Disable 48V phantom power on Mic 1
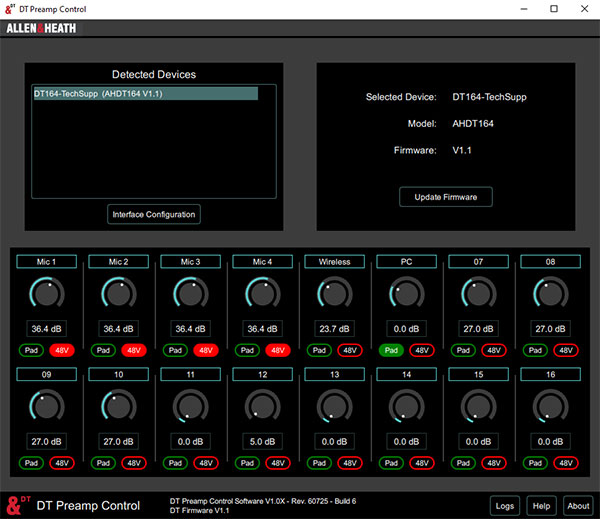Viewport: 600px width, 519px height. pyautogui.click(x=62, y=350)
